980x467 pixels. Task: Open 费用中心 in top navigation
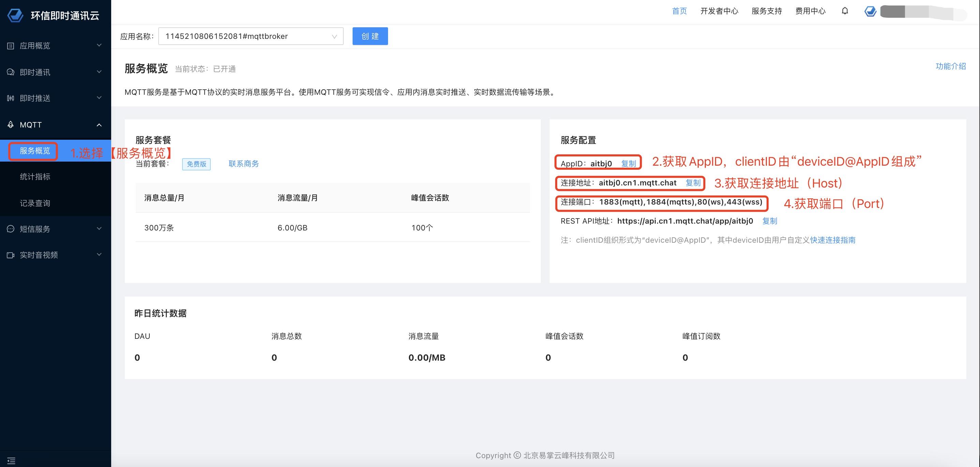tap(810, 11)
